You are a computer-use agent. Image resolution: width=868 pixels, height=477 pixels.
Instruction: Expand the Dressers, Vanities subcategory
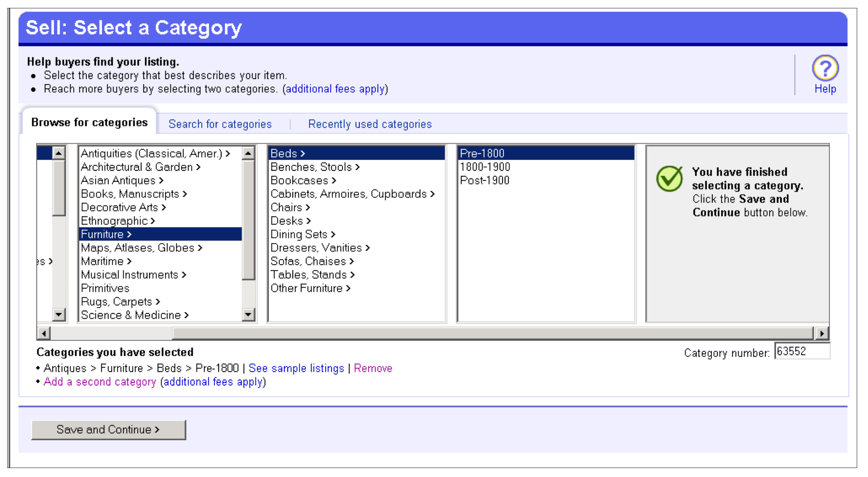(318, 248)
